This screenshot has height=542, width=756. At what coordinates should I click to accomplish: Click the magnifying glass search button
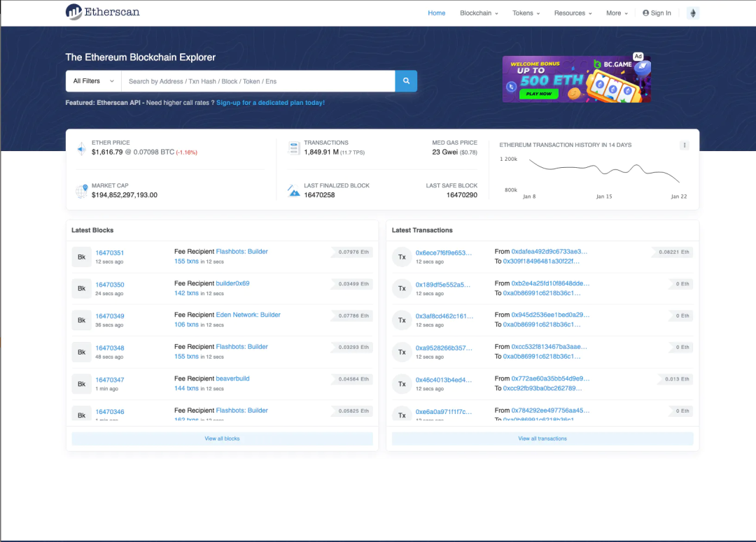coord(406,81)
